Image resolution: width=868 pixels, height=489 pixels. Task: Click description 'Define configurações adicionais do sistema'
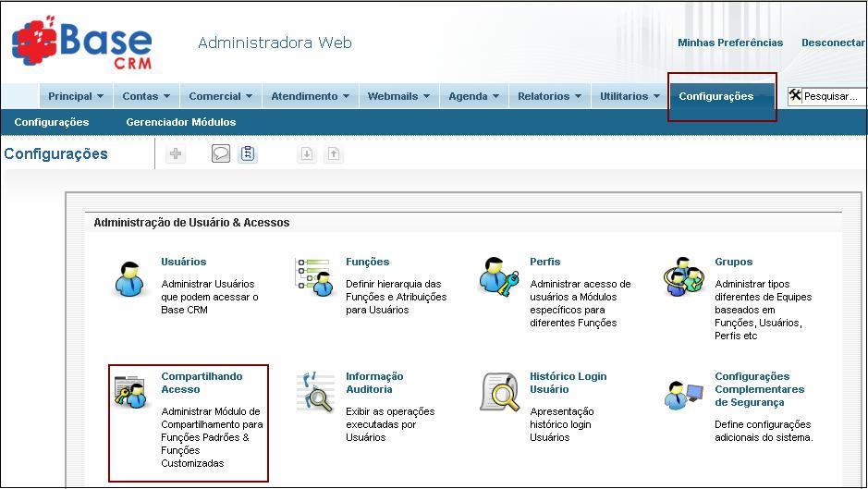tap(764, 431)
